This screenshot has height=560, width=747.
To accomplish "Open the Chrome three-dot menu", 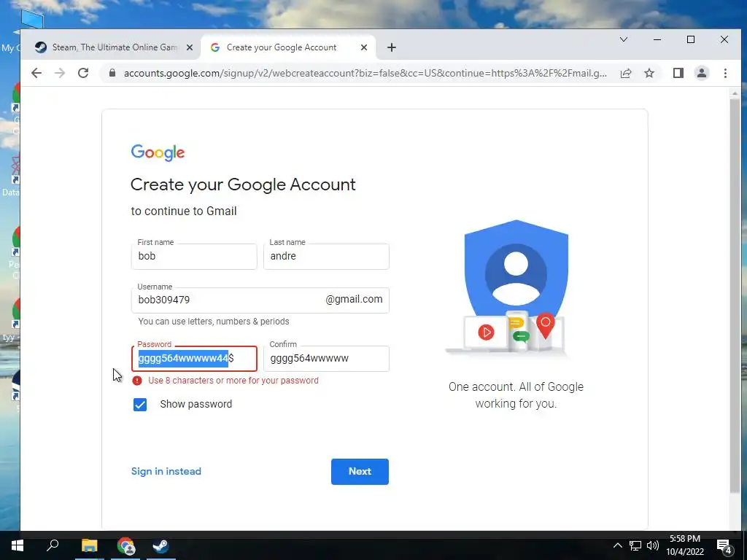I will tap(725, 73).
